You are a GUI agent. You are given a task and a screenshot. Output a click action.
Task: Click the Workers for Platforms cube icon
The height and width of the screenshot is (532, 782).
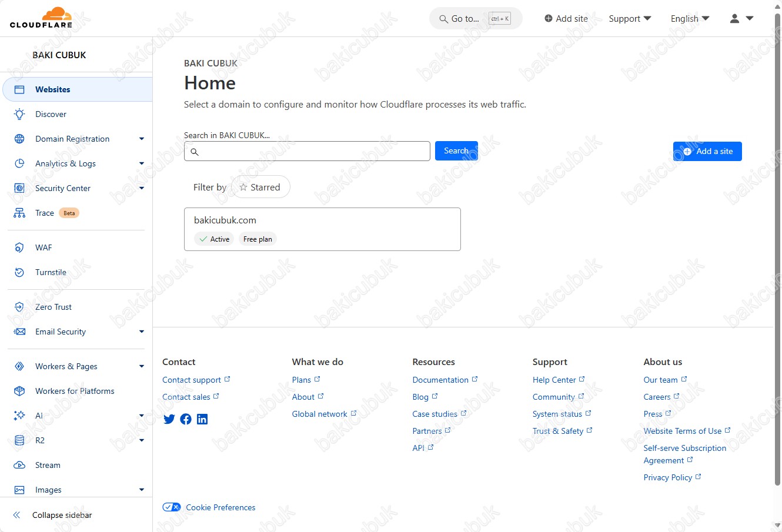pyautogui.click(x=19, y=391)
